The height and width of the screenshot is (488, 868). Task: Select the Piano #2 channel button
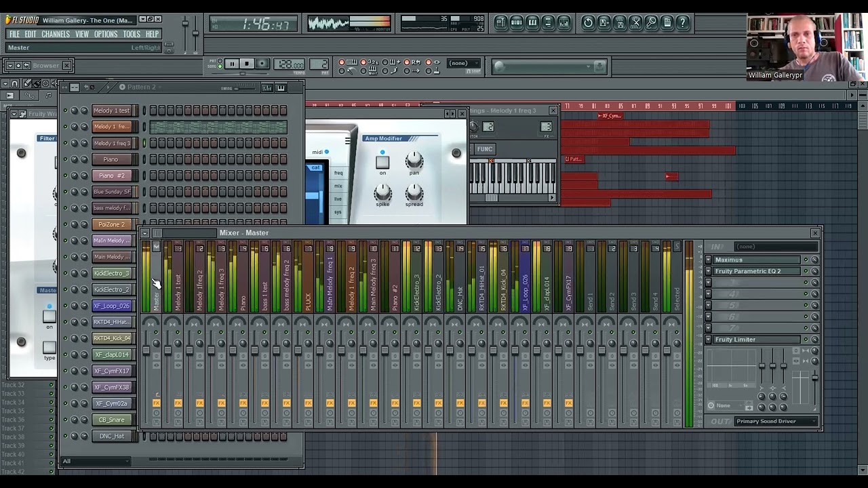[x=112, y=176]
